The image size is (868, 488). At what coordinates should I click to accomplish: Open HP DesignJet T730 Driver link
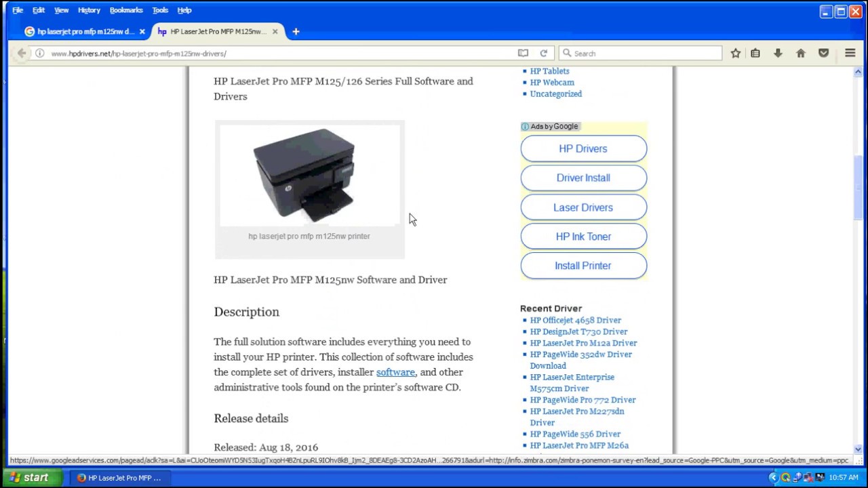coord(578,332)
